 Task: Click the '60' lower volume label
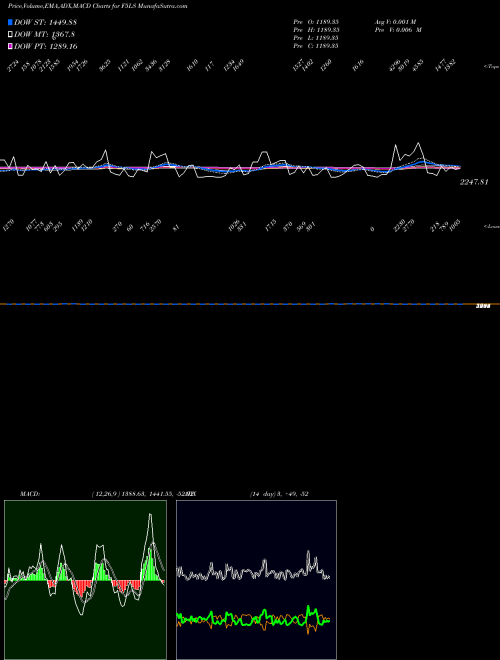click(130, 228)
